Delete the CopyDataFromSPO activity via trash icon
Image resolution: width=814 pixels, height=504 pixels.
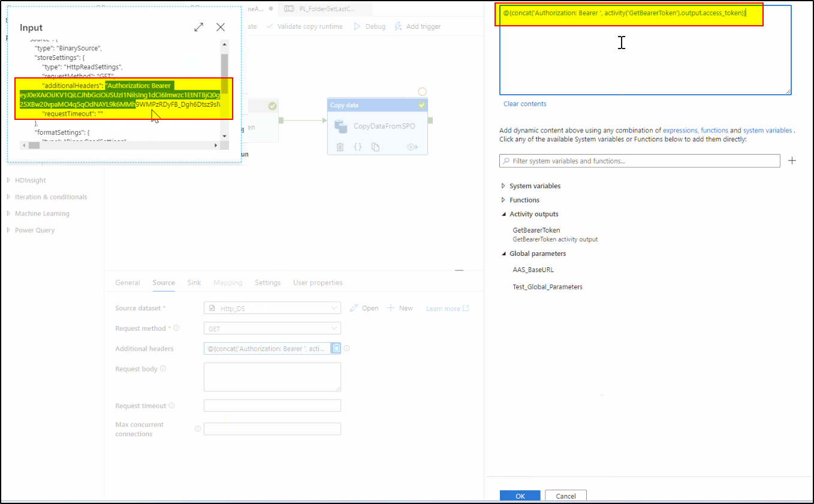[x=340, y=146]
